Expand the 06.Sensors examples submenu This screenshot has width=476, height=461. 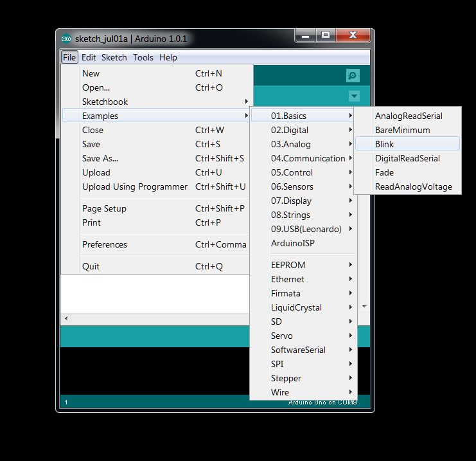pos(304,186)
